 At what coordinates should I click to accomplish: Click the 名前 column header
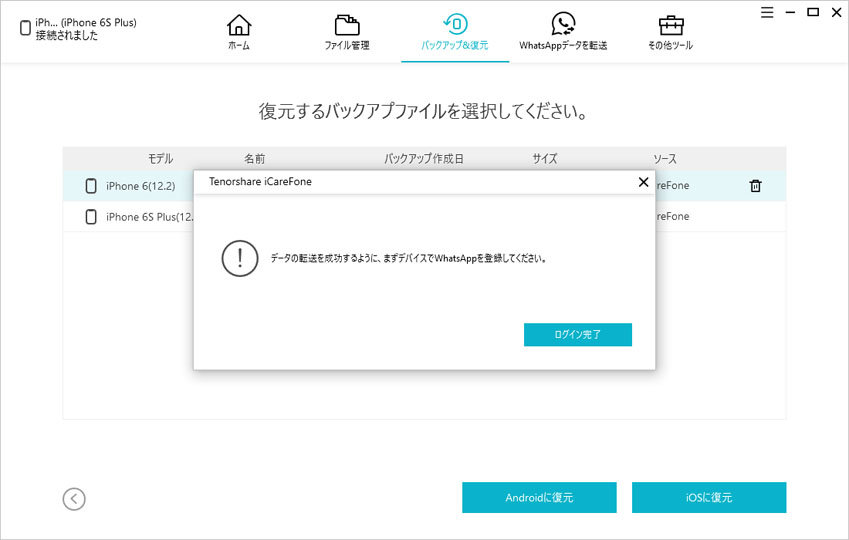(254, 159)
